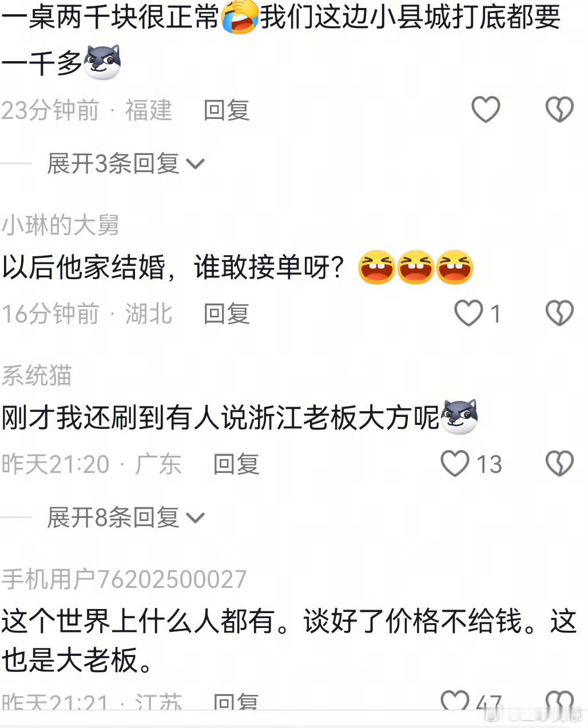588x728 pixels.
Task: Dislike the Fujian comment with broken heart
Action: (559, 109)
